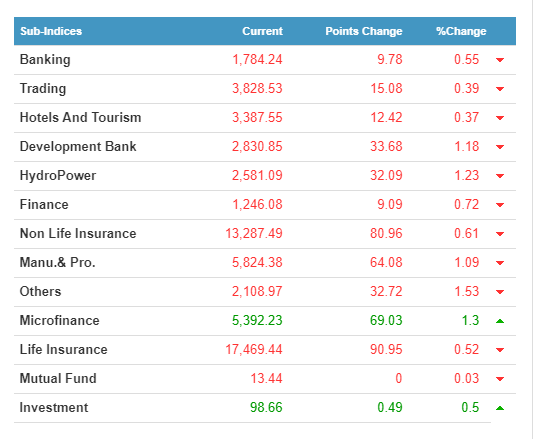Click the red down arrow for Trading
Image resolution: width=533 pixels, height=439 pixels.
pos(500,89)
